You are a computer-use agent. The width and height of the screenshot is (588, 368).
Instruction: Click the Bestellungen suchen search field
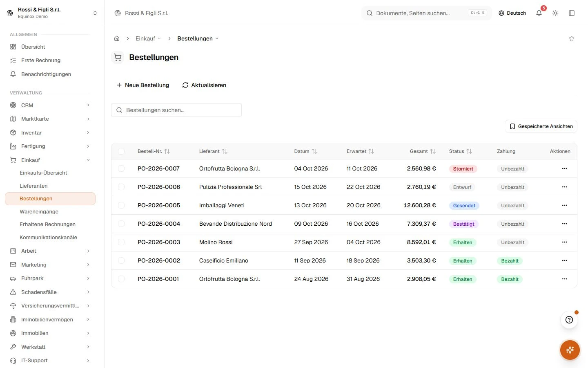(176, 110)
